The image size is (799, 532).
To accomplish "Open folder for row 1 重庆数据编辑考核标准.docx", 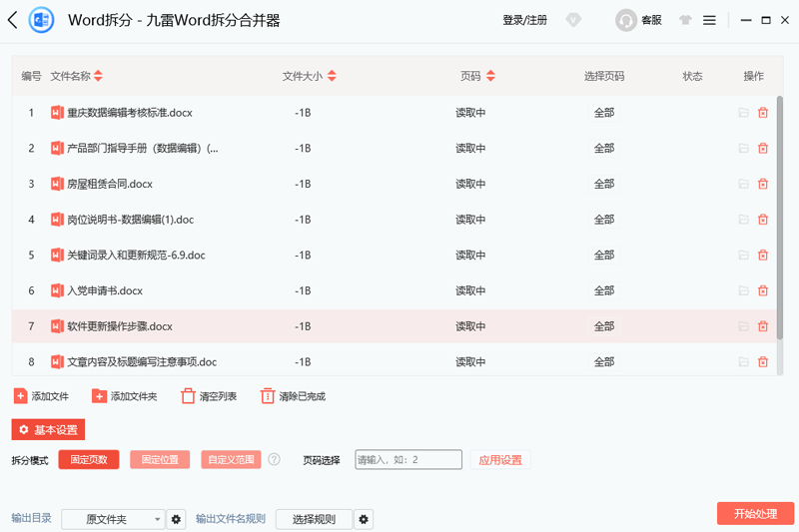I will point(744,113).
